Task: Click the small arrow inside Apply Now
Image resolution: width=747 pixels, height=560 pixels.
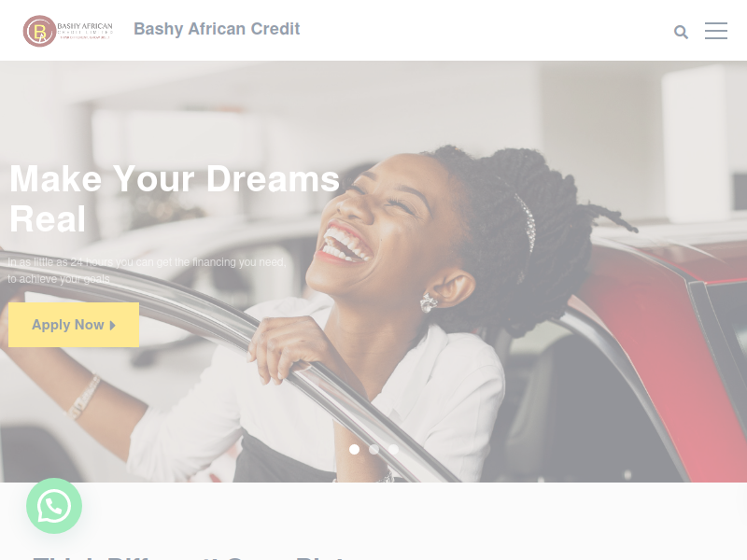Action: pos(113,325)
